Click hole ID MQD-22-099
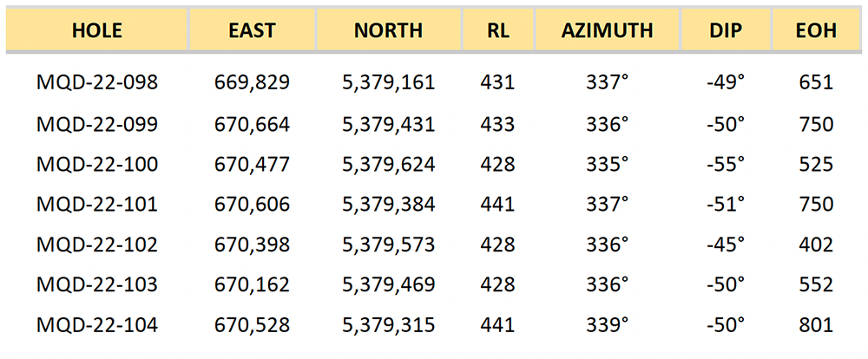Viewport: 868px width, 359px height. (97, 124)
